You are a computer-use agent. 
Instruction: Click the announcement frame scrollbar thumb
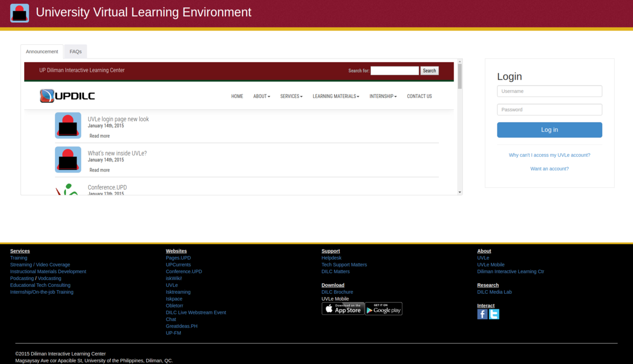pos(459,76)
